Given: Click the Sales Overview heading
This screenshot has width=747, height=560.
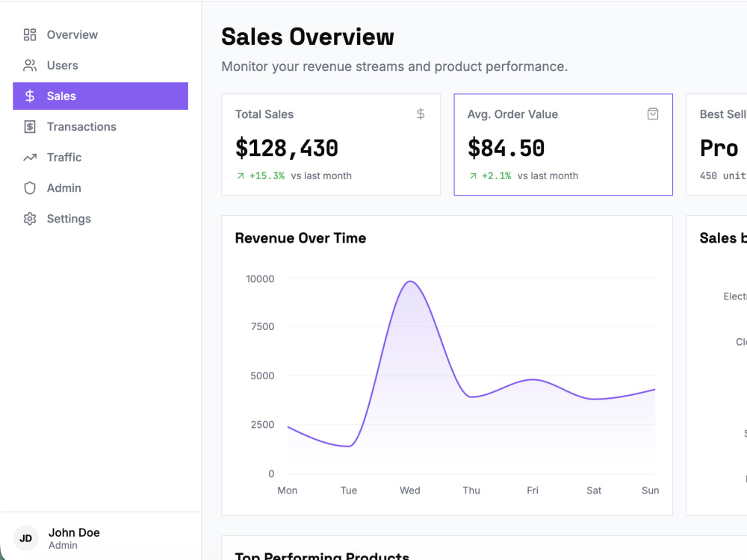Looking at the screenshot, I should pos(308,37).
